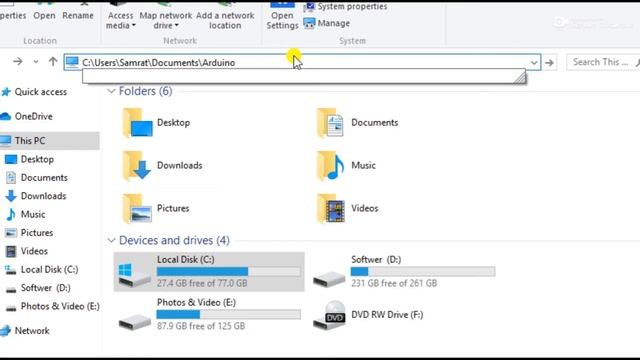Click Open Settings in the ribbon
Screen dimensions: 640x360
282,16
